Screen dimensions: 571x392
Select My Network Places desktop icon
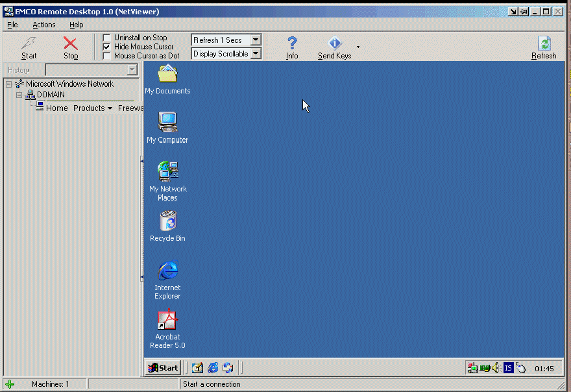click(x=168, y=171)
